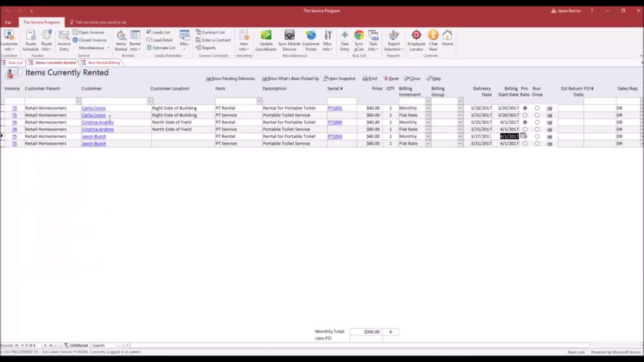Open serial number PT1001 link

click(x=335, y=108)
